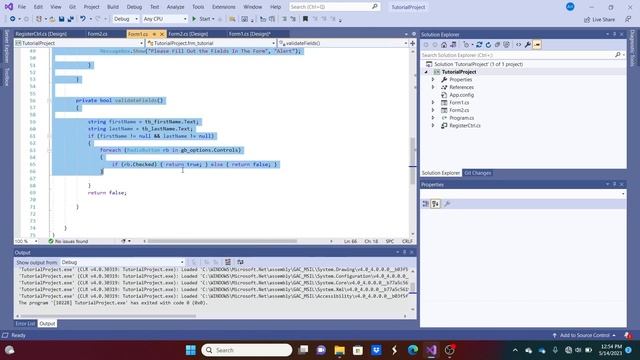Open the Show output from Debug dropdown

coord(122,262)
